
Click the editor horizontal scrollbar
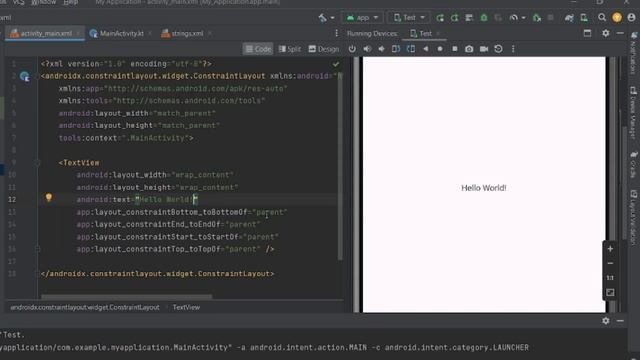coord(127,297)
